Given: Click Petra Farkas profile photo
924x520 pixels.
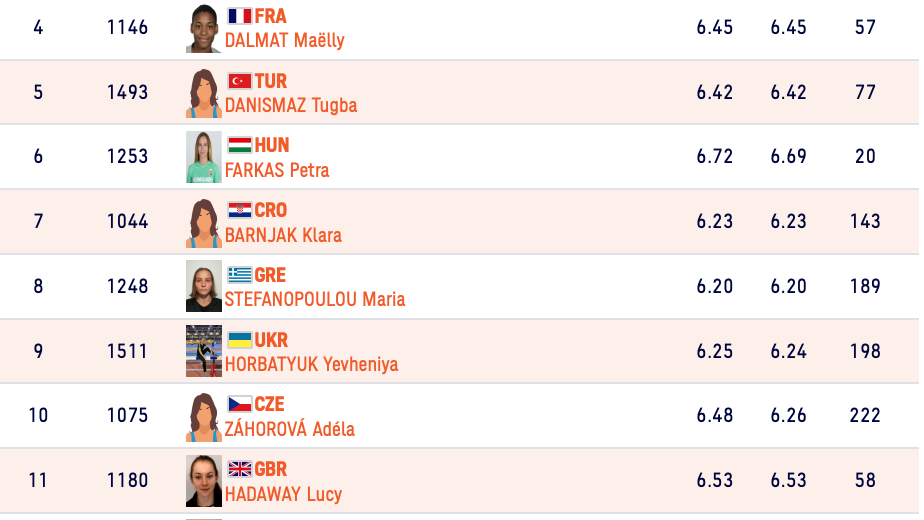Looking at the screenshot, I should [204, 157].
